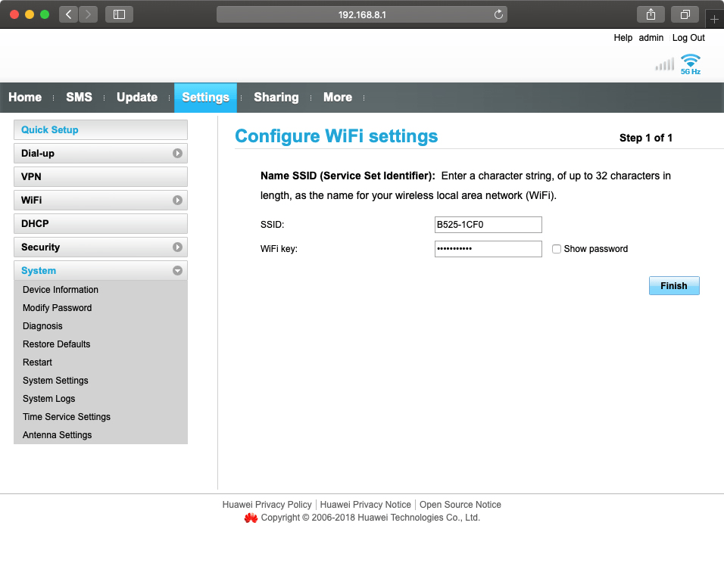
Task: Click the Safari share icon
Action: 651,14
